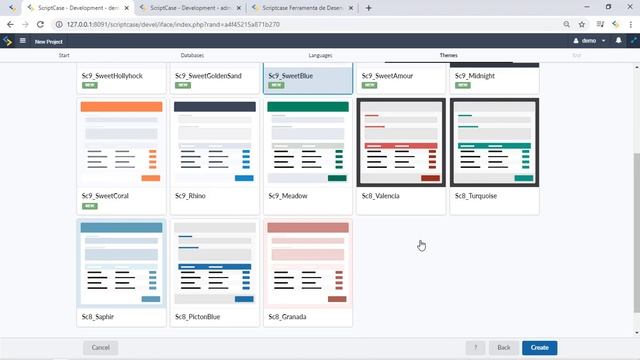The height and width of the screenshot is (360, 640).
Task: Click the Sc9_SweetBlue theme label
Action: (291, 76)
